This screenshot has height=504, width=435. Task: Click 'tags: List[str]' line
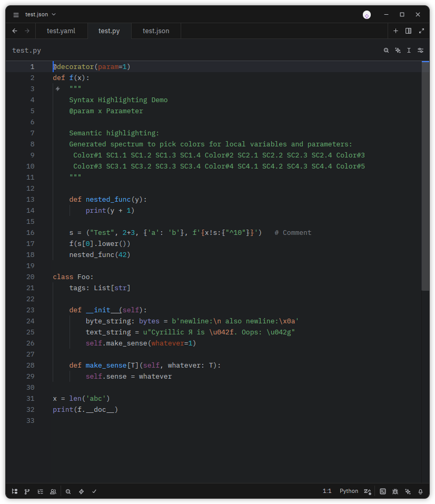click(100, 288)
